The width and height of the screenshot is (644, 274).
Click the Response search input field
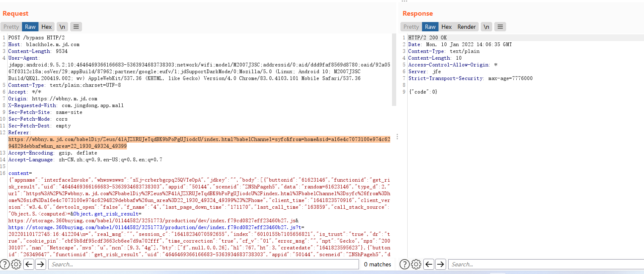click(545, 264)
